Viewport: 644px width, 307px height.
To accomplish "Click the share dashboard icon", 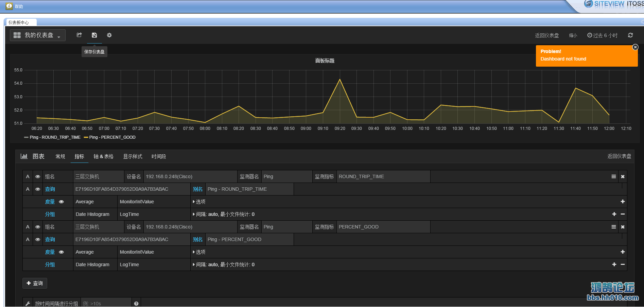I will pos(79,35).
